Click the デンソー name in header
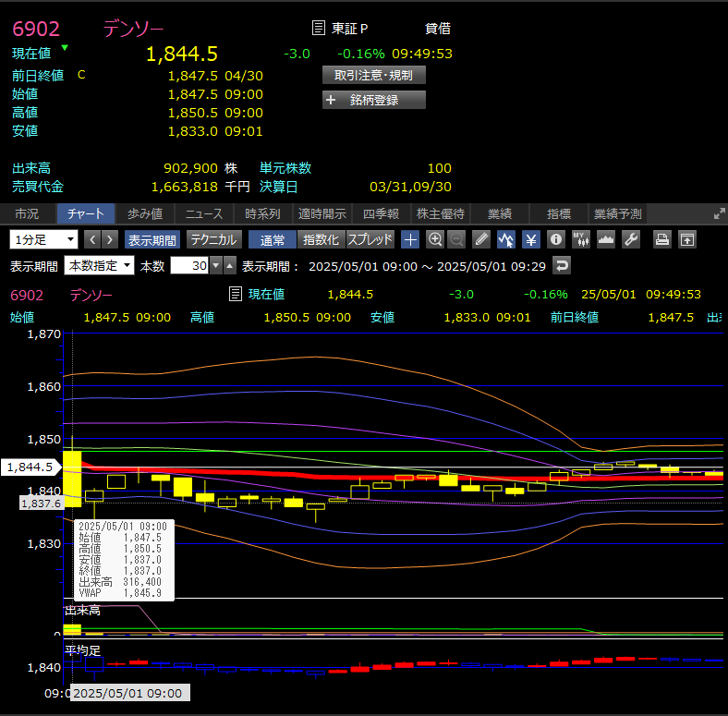The image size is (728, 716). click(x=133, y=29)
